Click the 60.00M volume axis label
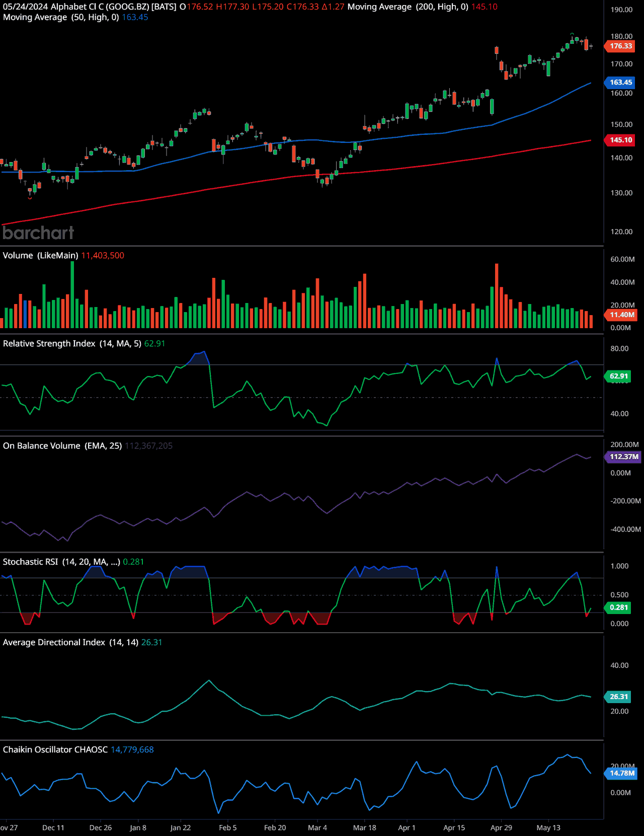Image resolution: width=644 pixels, height=836 pixels. coord(622,259)
